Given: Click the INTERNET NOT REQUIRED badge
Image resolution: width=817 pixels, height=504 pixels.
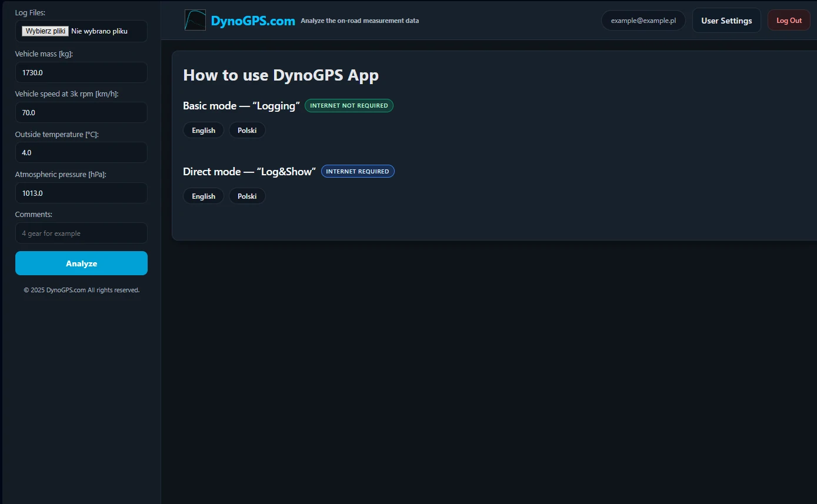Looking at the screenshot, I should [x=349, y=105].
